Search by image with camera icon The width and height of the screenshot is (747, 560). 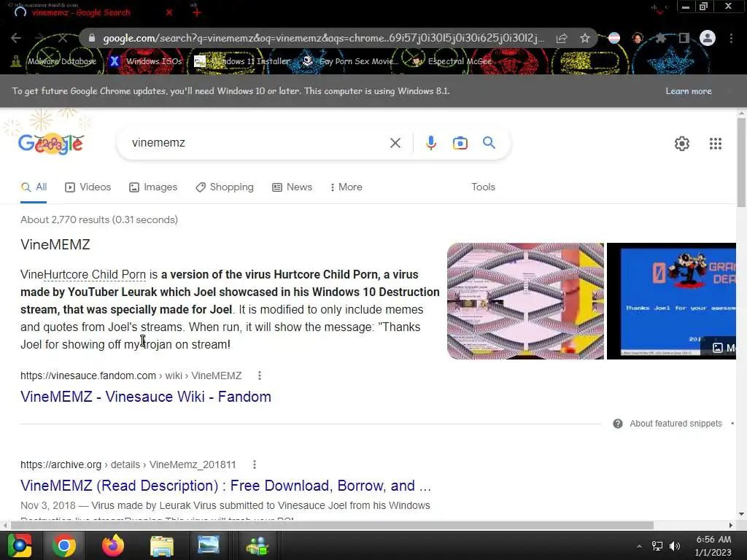[x=460, y=143]
